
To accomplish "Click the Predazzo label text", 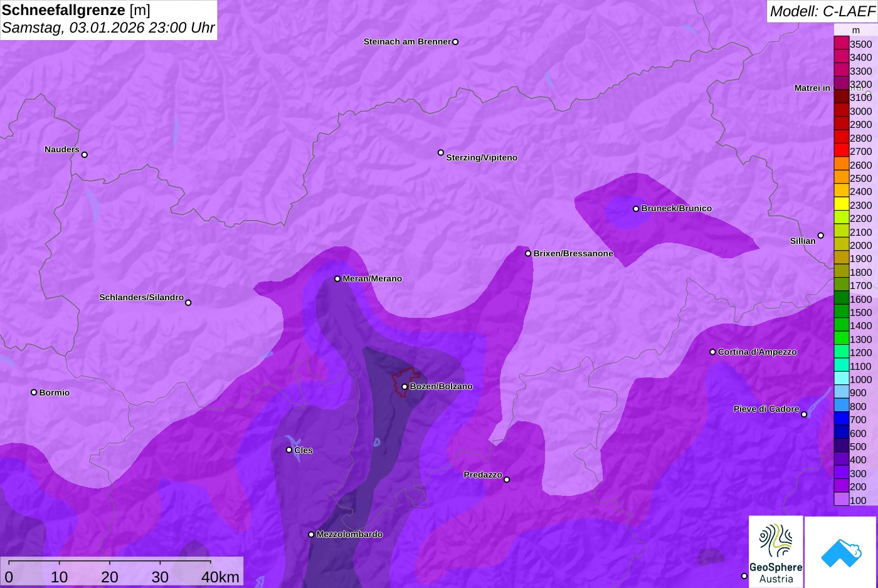I will click(483, 475).
